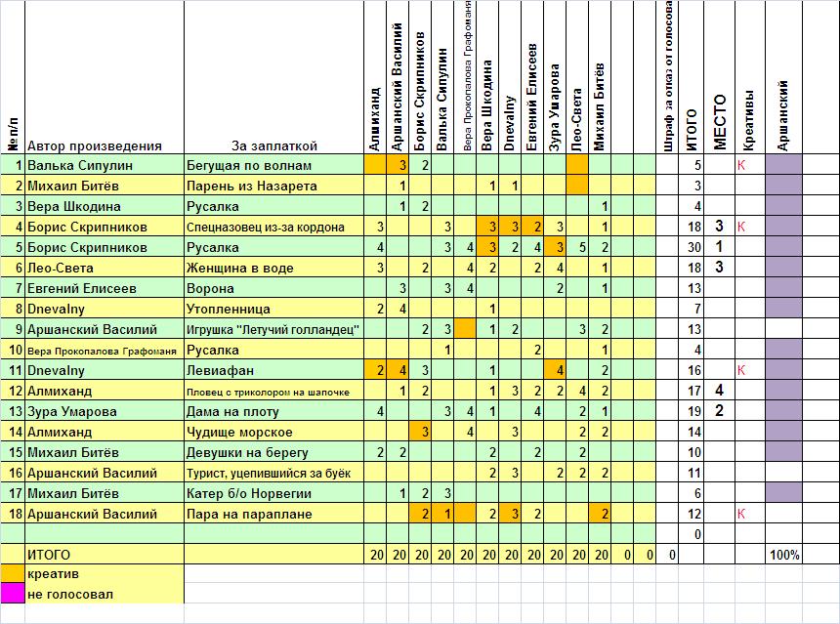
Task: Select the 'Парень из Назарета' cell
Action: tap(273, 186)
